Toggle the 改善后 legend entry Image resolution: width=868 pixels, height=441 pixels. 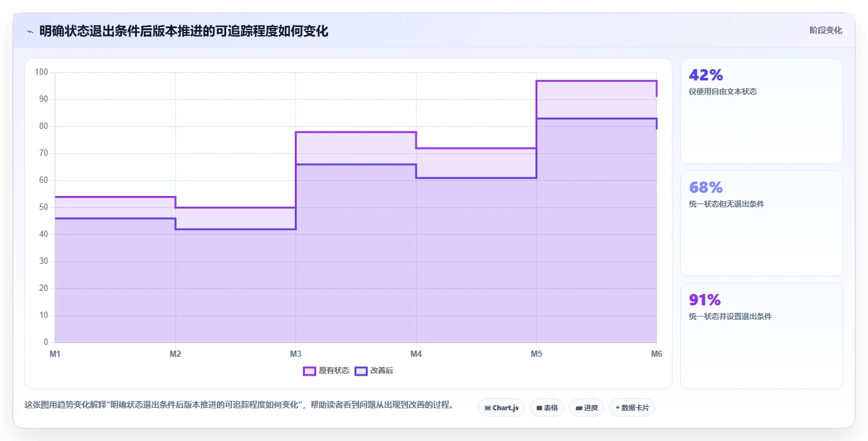point(374,371)
